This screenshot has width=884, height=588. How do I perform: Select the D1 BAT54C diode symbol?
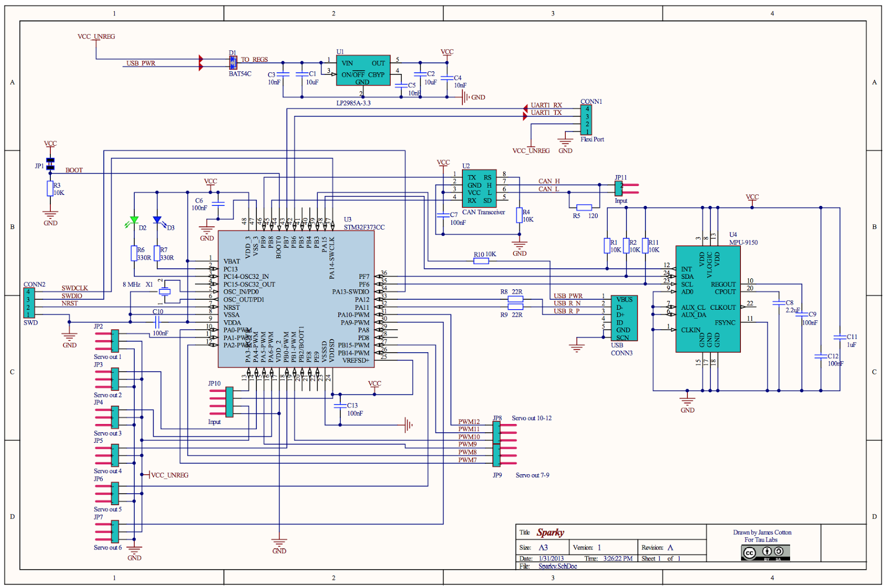point(233,62)
